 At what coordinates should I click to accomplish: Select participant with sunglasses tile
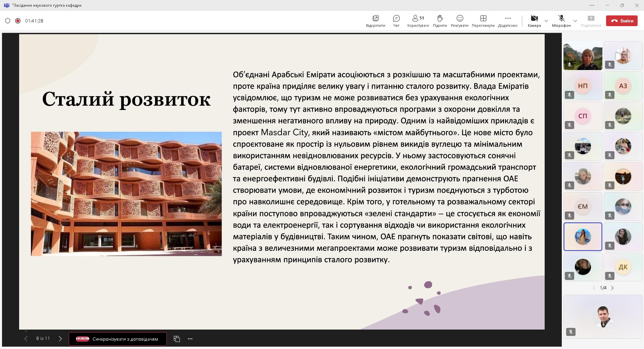pyautogui.click(x=623, y=207)
